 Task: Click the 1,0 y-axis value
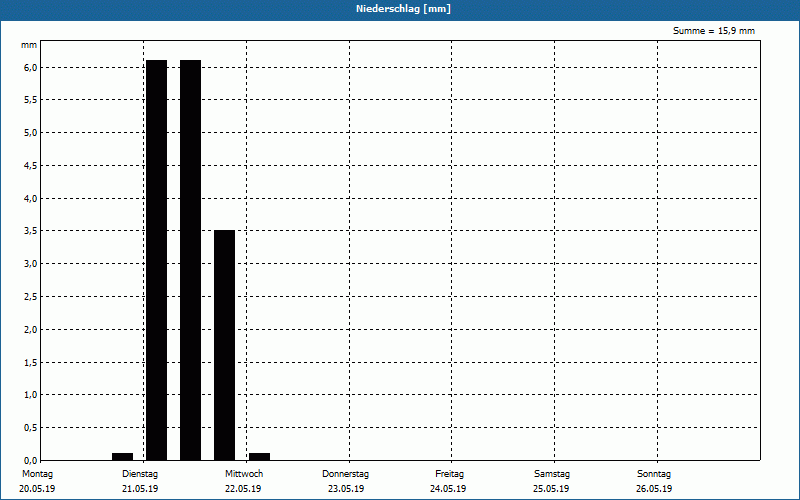[x=30, y=395]
